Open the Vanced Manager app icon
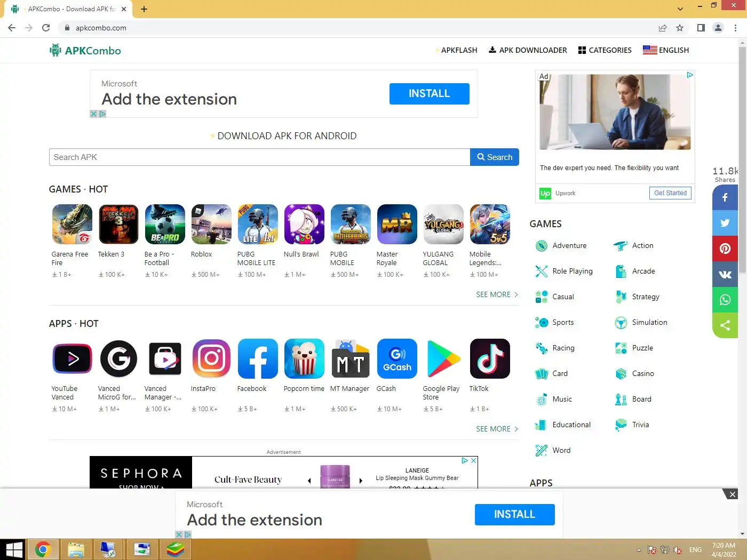The image size is (747, 560). pos(165,359)
